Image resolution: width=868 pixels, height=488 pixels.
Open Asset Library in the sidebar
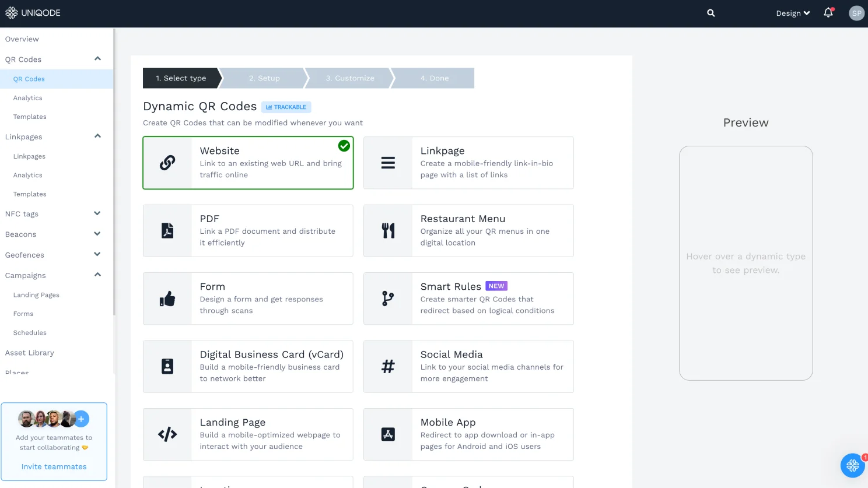click(x=30, y=353)
